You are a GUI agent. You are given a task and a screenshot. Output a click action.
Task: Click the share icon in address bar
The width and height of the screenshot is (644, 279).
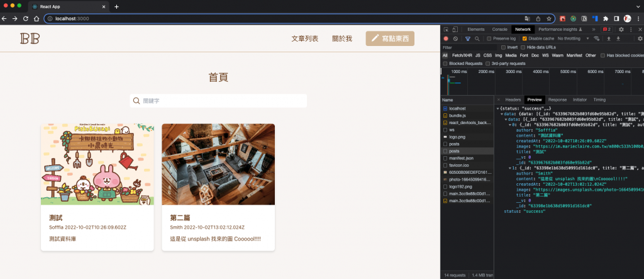coord(538,18)
